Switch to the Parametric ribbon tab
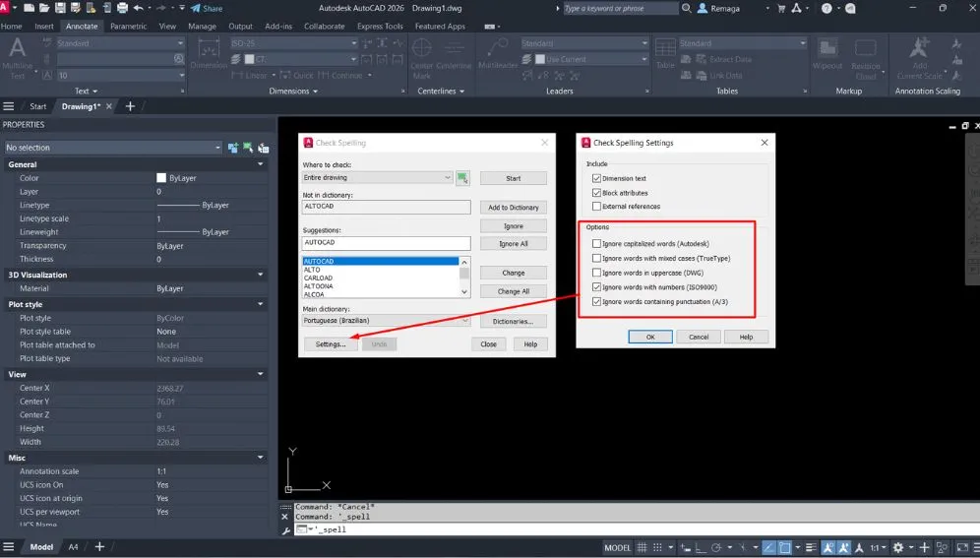Viewport: 980px width, 558px height. pos(128,27)
